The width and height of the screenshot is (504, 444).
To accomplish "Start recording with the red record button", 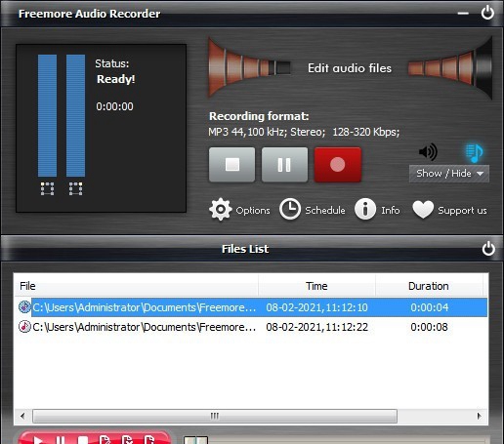I will [x=338, y=165].
